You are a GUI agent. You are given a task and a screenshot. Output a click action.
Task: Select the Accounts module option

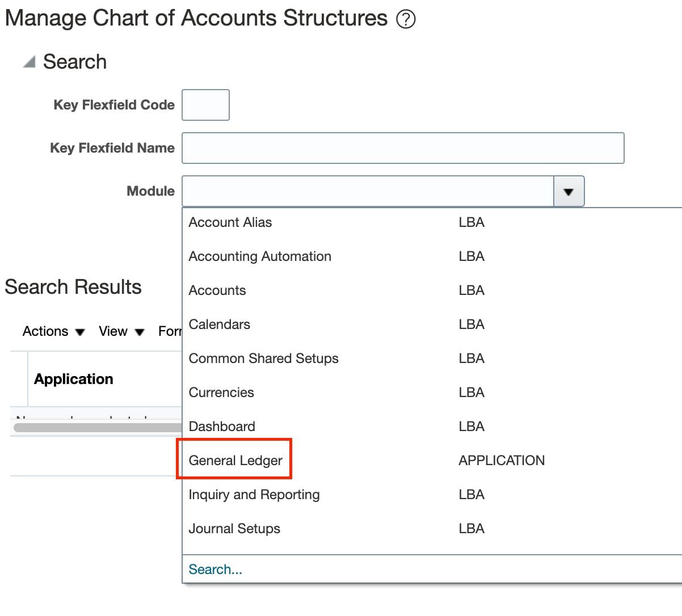pos(217,290)
